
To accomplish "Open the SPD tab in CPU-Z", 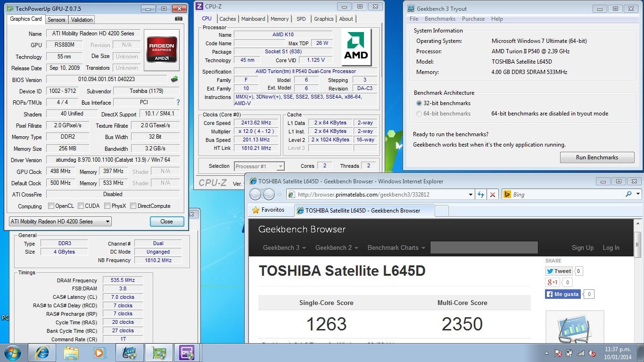I will point(301,19).
